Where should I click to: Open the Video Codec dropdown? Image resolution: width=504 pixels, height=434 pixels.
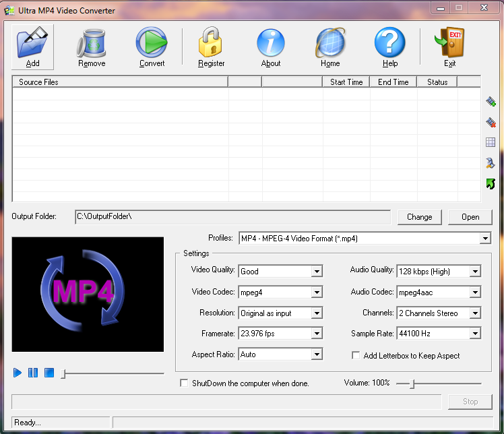coord(317,292)
